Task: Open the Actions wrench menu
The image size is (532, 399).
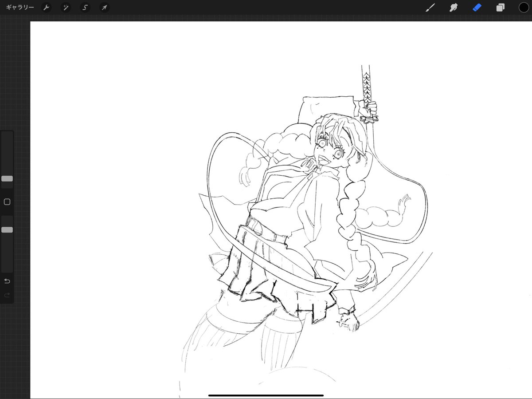Action: 46,8
